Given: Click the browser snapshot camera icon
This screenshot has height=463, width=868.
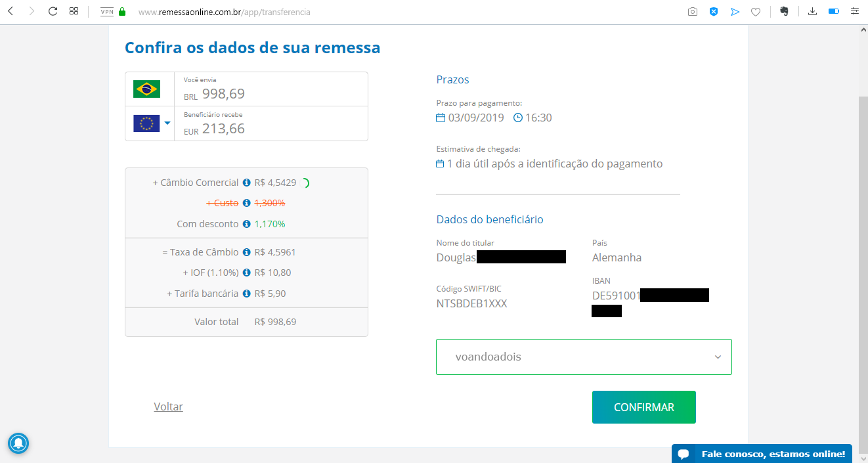Looking at the screenshot, I should pos(693,12).
